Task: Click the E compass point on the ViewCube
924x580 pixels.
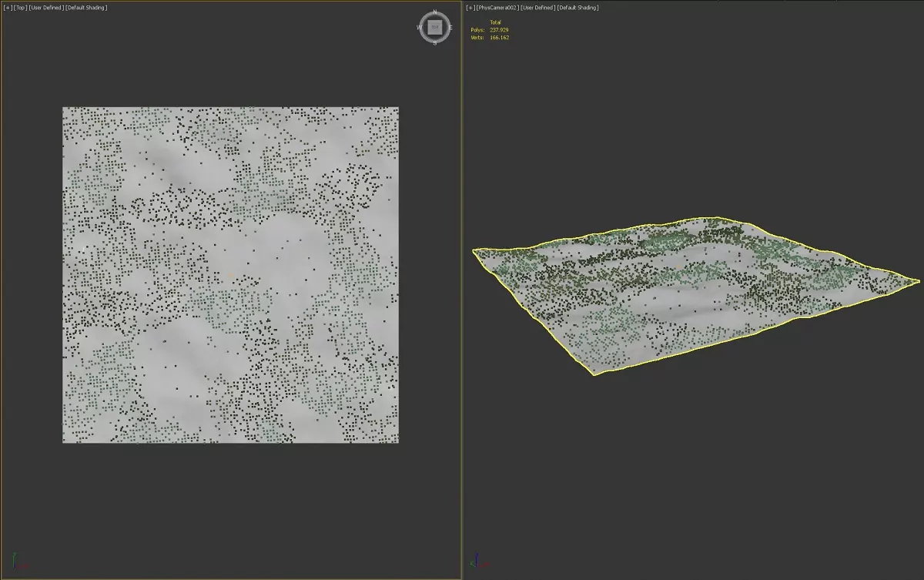Action: pos(450,28)
